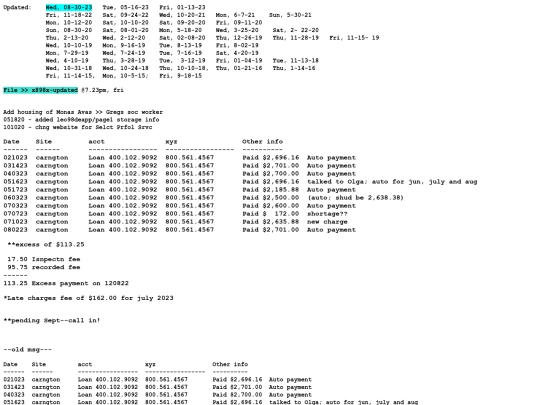
Task: Click the '101020 - chng website' note line
Action: (x=78, y=127)
